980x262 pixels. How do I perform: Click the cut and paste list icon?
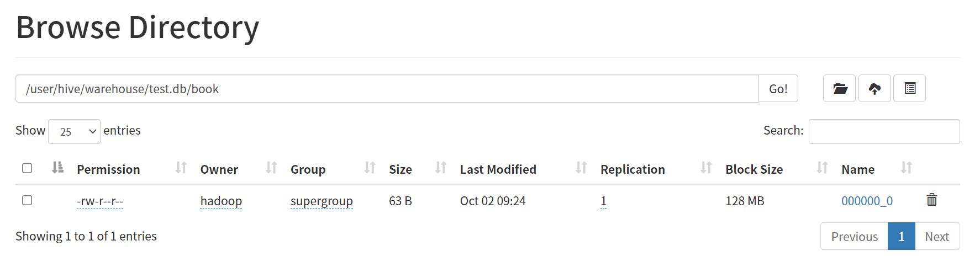910,88
